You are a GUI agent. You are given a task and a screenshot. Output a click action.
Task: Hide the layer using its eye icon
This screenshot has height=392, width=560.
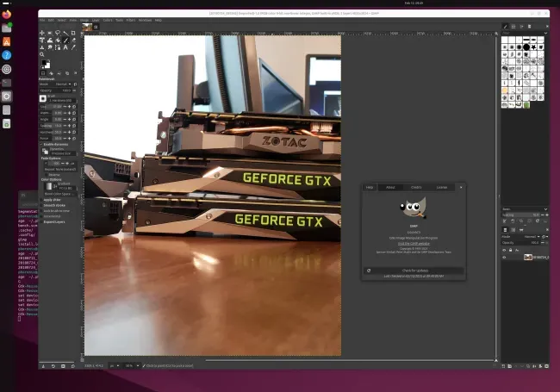504,257
